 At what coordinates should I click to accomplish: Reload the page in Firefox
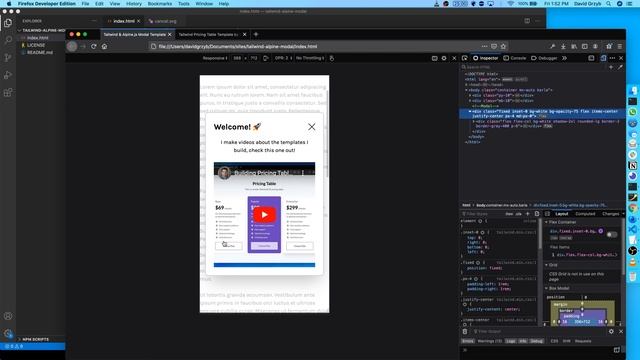pyautogui.click(x=94, y=47)
